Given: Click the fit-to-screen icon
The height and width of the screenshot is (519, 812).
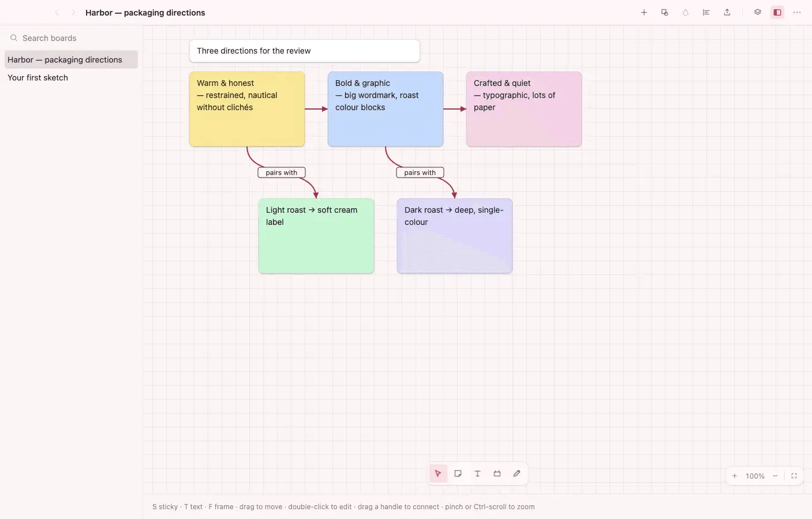Looking at the screenshot, I should point(794,476).
